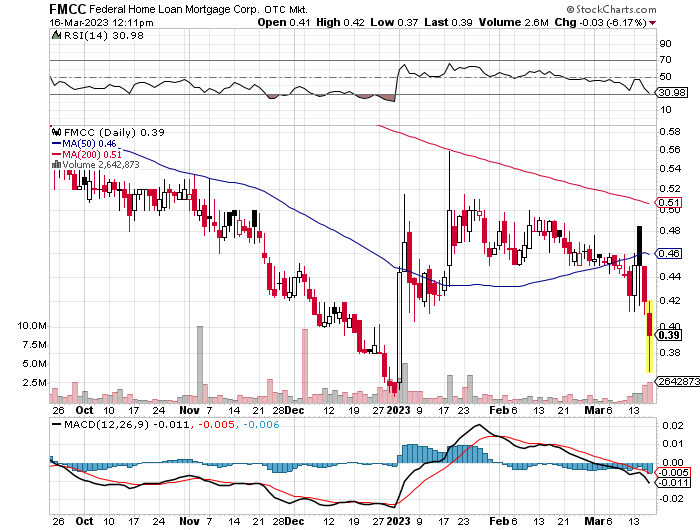Click the candlestick icon next to FMCC (Daily)
This screenshot has height=530, width=700.
pyautogui.click(x=56, y=132)
